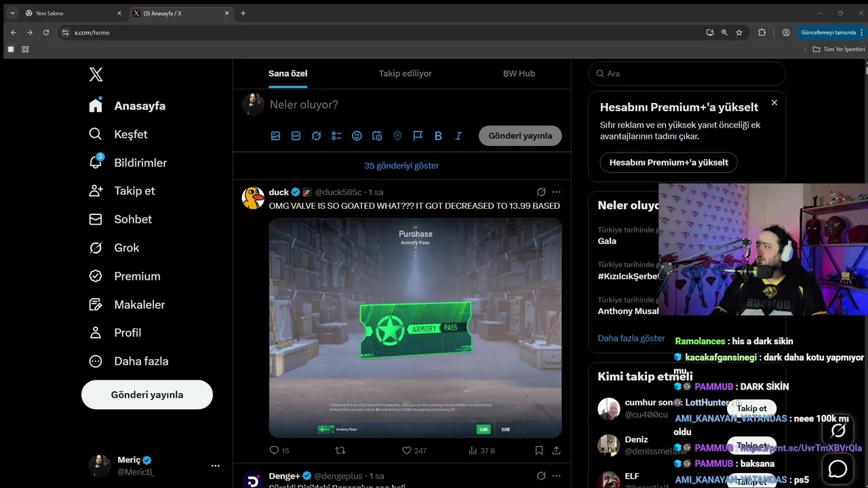
Task: Click the location pin icon in composer
Action: click(397, 136)
